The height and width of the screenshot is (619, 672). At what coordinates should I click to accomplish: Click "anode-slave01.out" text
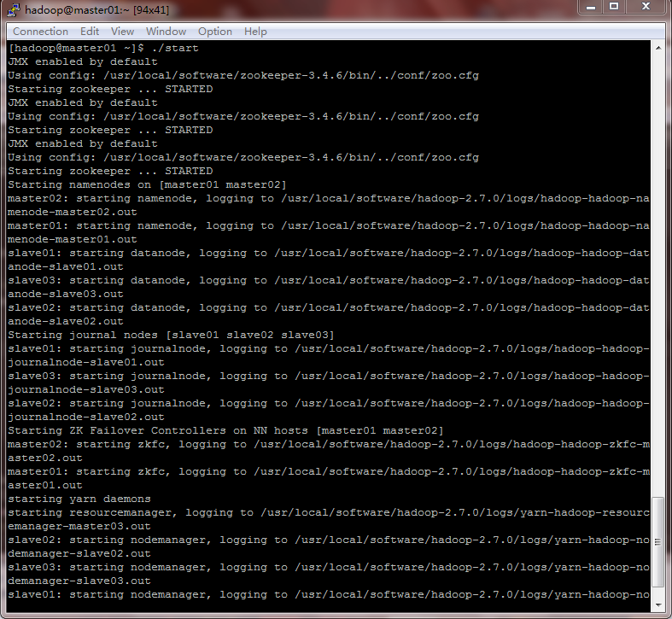(66, 266)
